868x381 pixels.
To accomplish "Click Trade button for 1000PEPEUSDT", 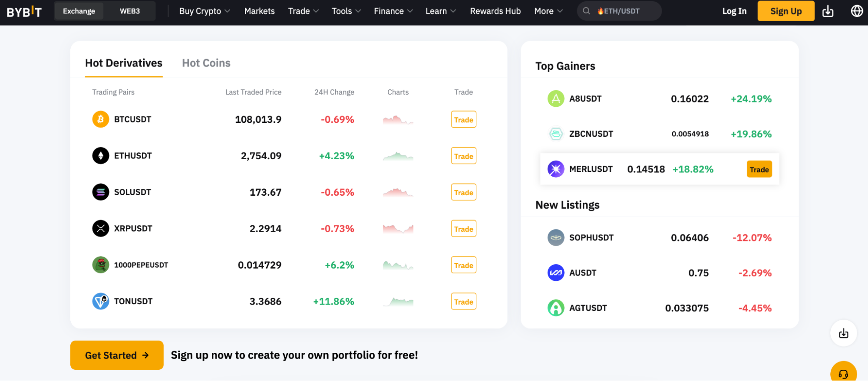I will [463, 266].
